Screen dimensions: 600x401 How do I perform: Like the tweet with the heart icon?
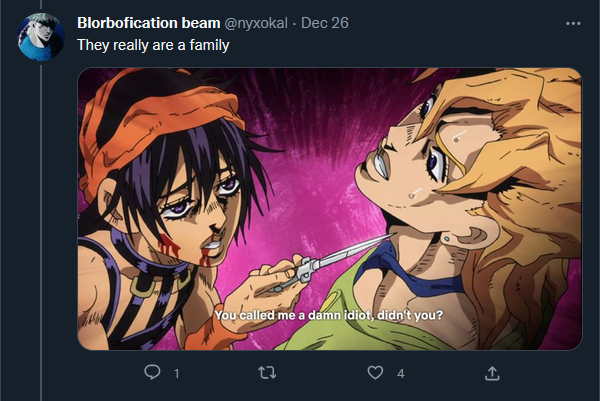click(375, 372)
